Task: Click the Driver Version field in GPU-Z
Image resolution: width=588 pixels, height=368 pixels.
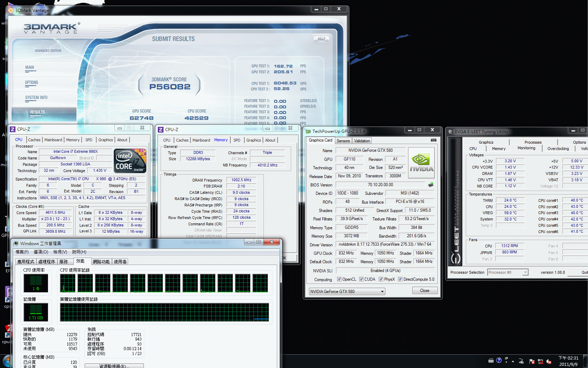Action: (x=385, y=244)
